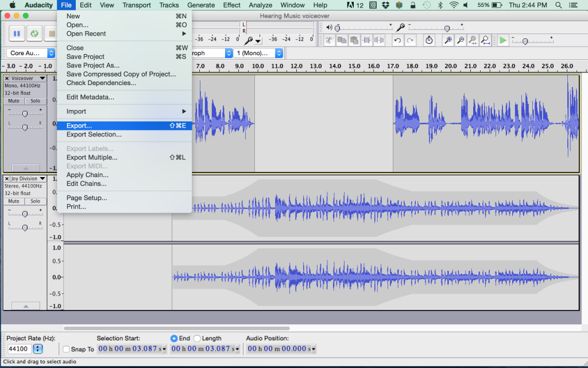Expand the Import submenu
588x368 pixels.
point(125,112)
